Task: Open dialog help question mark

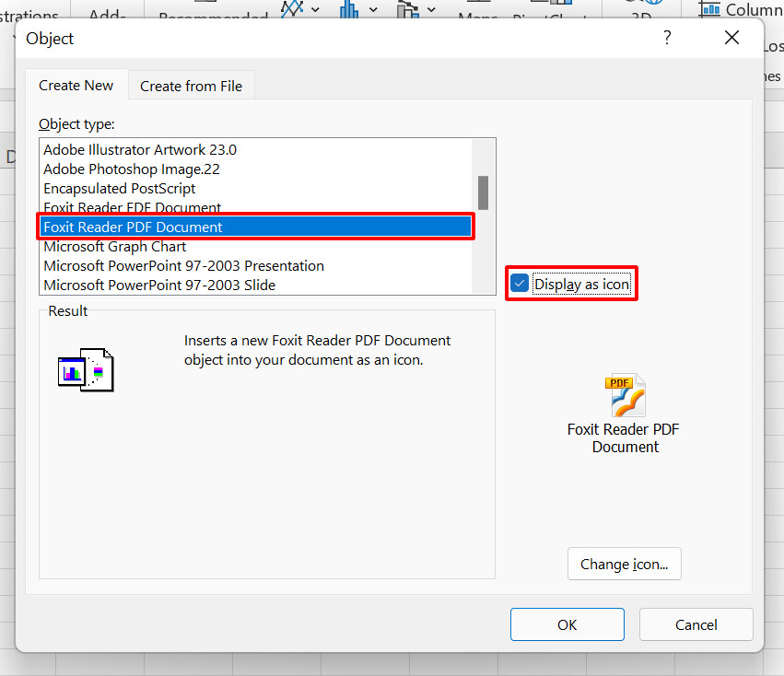Action: (667, 38)
